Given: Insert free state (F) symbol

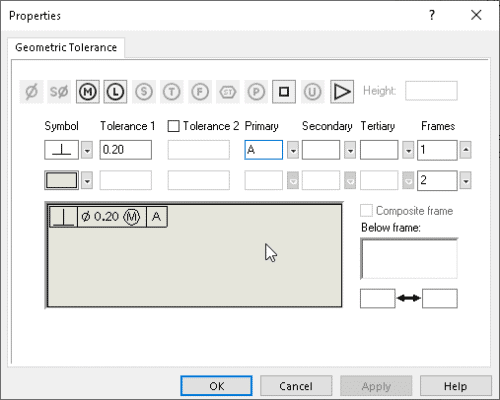Looking at the screenshot, I should [x=200, y=91].
